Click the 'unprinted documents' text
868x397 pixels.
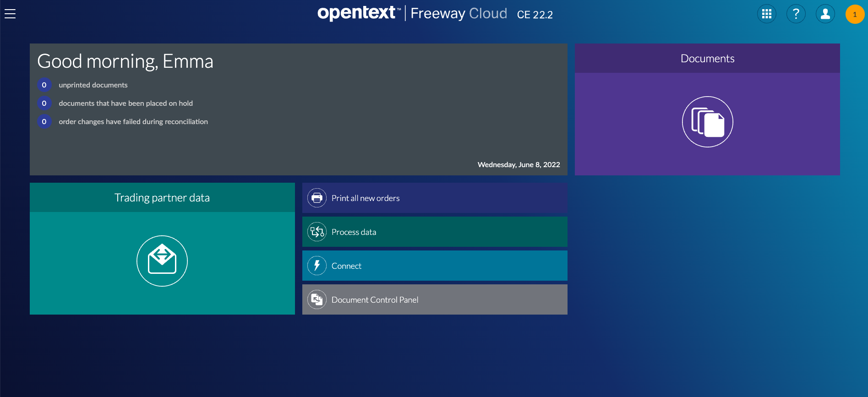[93, 85]
